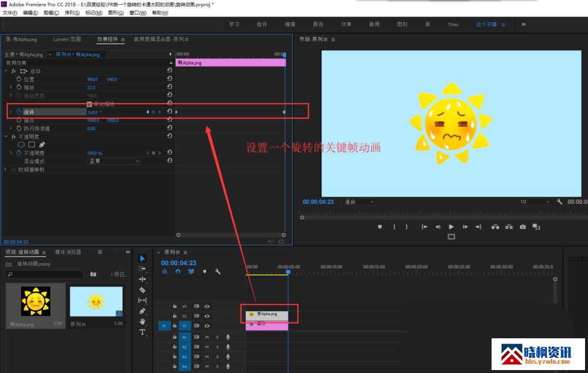Hide track V3 with its eye icon
Viewport: 588px width, 373px height.
click(206, 306)
